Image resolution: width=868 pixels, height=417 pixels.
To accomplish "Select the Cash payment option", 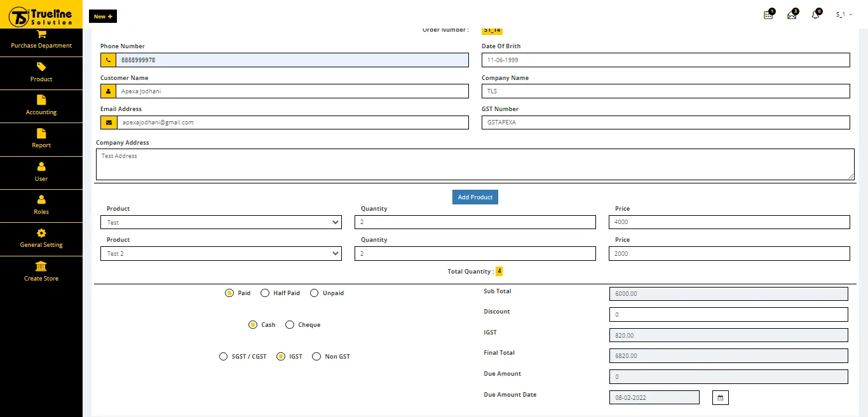I will 253,324.
